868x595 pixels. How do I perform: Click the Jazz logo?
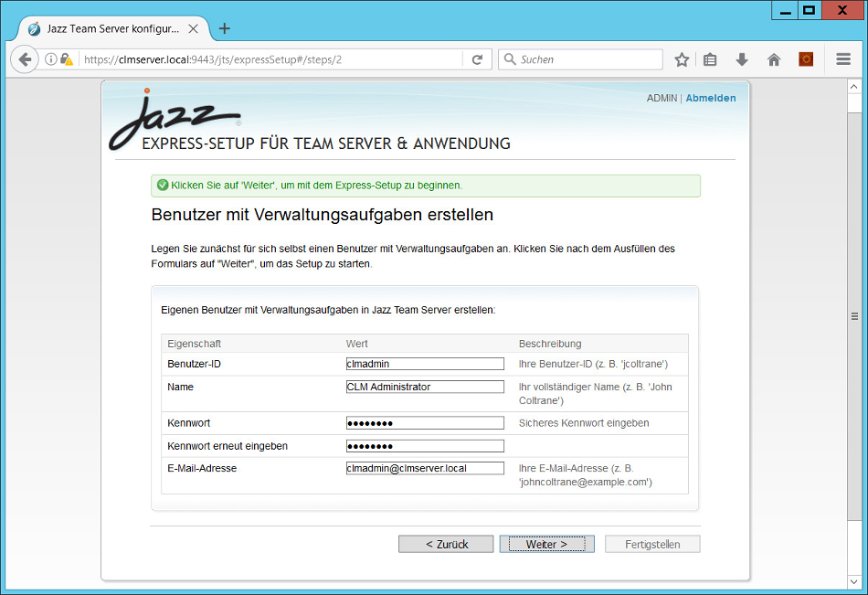click(175, 119)
